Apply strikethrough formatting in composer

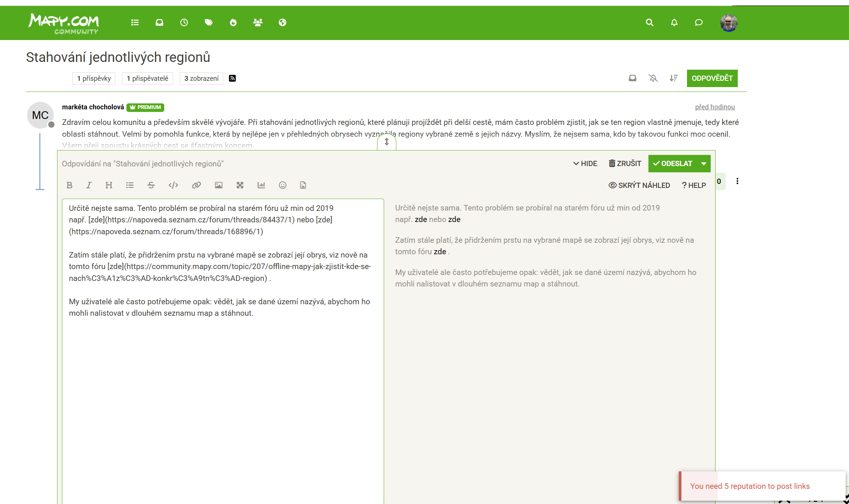[151, 185]
